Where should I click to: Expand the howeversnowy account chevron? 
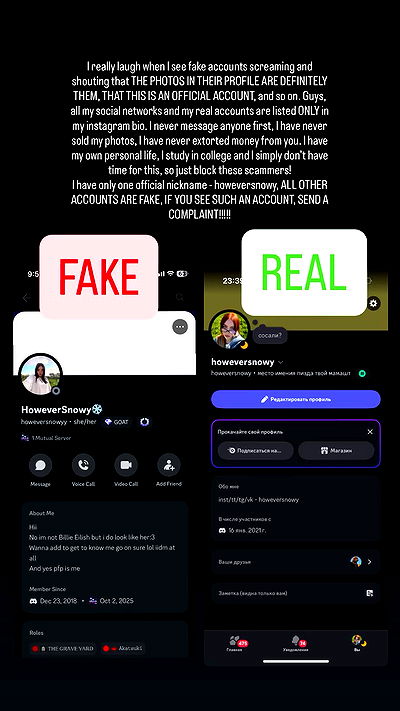[280, 362]
